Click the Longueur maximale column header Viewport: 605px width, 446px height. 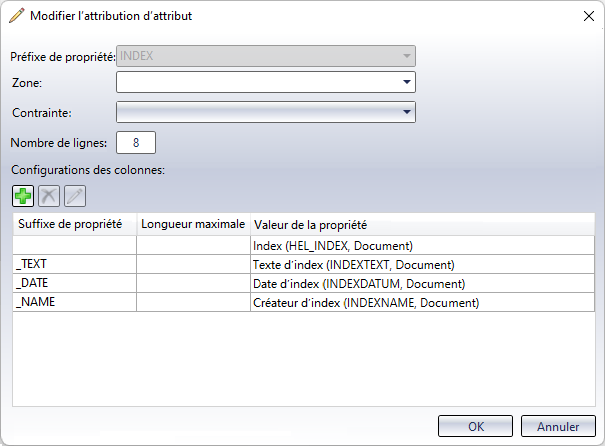(193, 224)
